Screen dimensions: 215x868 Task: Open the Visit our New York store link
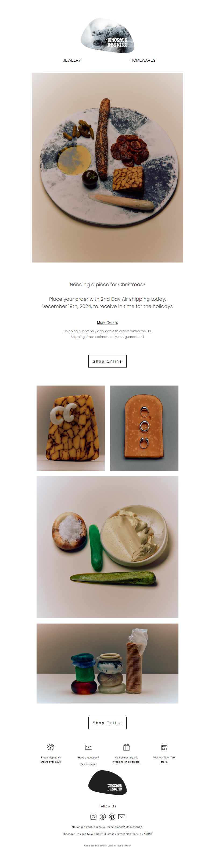tap(164, 759)
